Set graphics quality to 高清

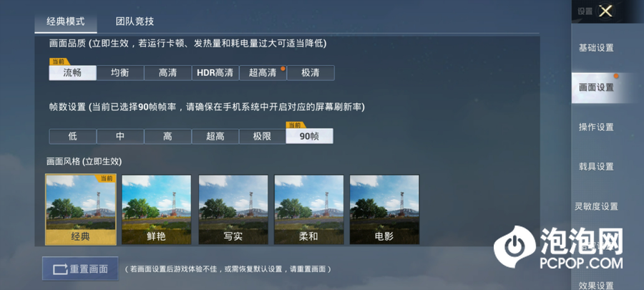[x=167, y=73]
